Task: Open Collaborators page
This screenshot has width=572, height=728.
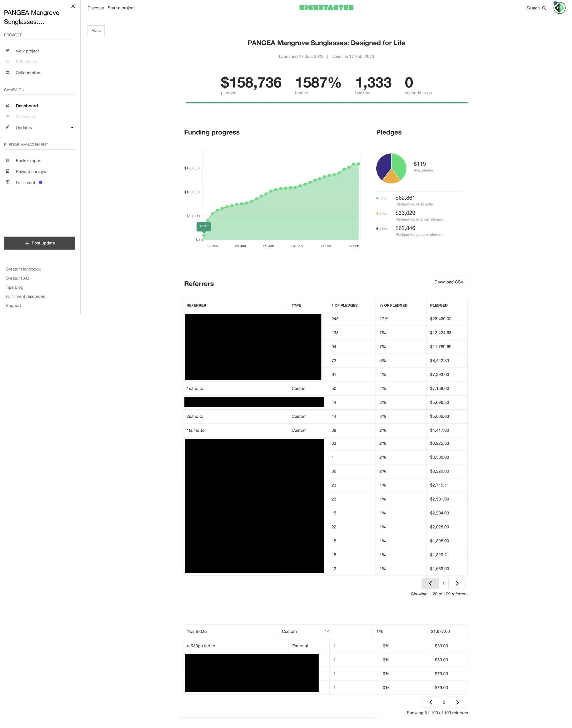Action: click(29, 73)
